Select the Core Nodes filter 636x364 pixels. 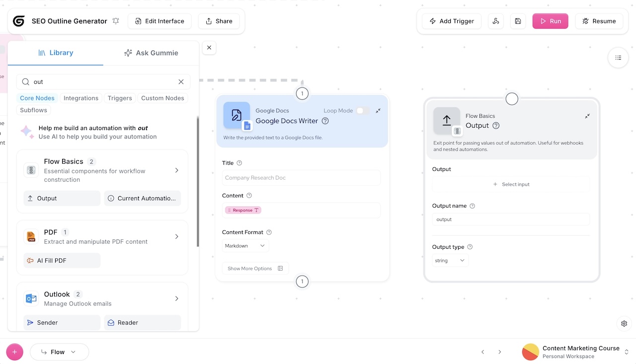coord(37,98)
